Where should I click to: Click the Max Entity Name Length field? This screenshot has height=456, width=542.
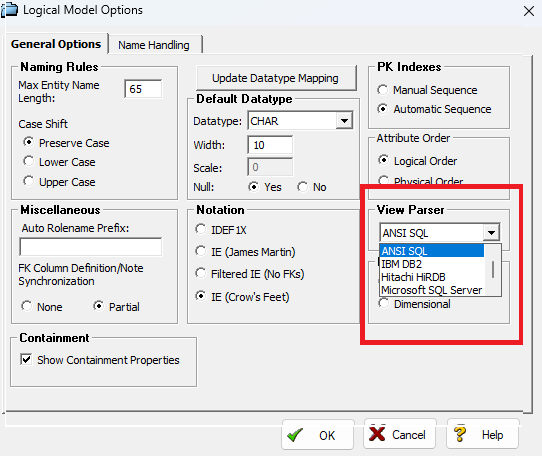(143, 89)
